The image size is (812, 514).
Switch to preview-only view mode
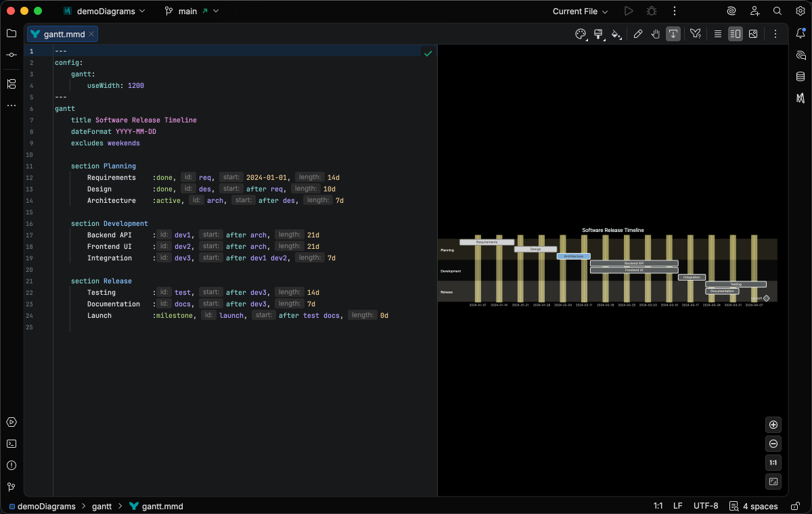click(753, 34)
